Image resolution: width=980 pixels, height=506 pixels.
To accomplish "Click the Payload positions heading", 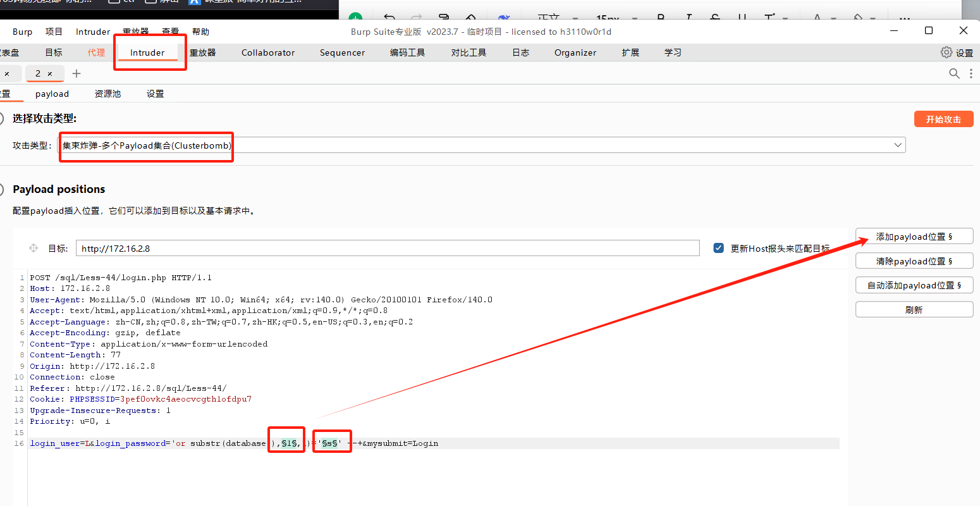I will 59,189.
